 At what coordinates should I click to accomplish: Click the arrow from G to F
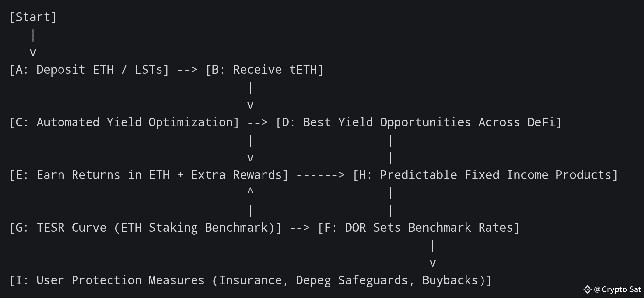pyautogui.click(x=299, y=228)
